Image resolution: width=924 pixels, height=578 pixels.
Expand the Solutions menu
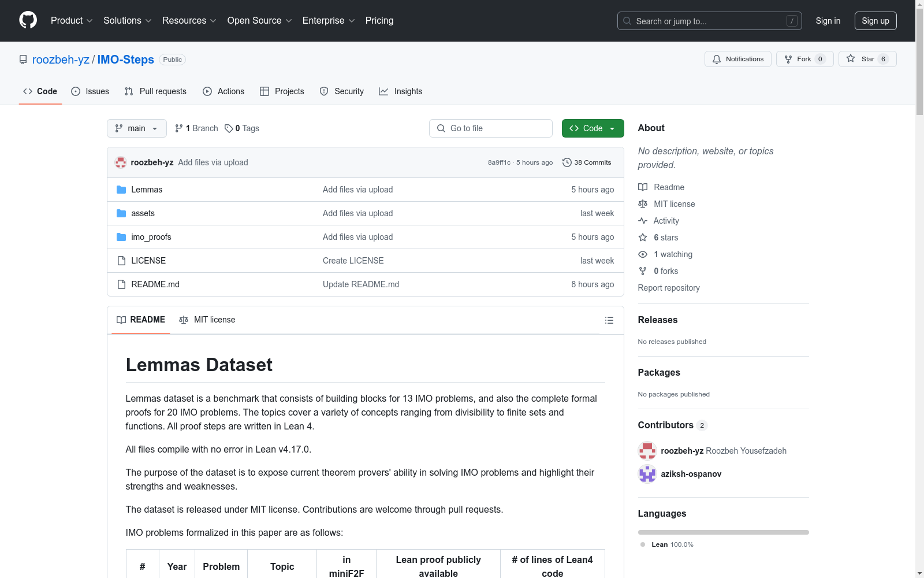[128, 21]
